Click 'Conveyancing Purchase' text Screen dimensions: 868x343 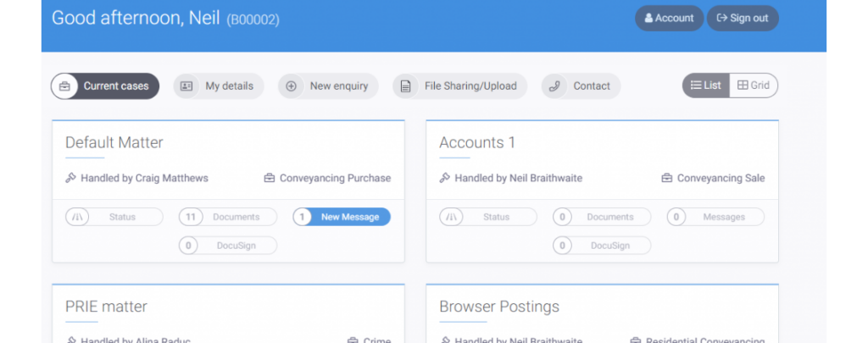(x=335, y=178)
